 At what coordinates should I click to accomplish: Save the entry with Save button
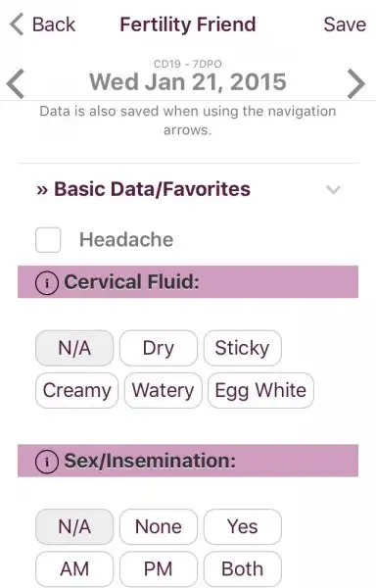(x=345, y=24)
